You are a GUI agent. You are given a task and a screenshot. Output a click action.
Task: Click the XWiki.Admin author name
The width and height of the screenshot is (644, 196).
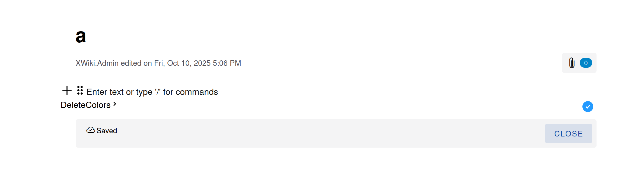click(x=97, y=63)
